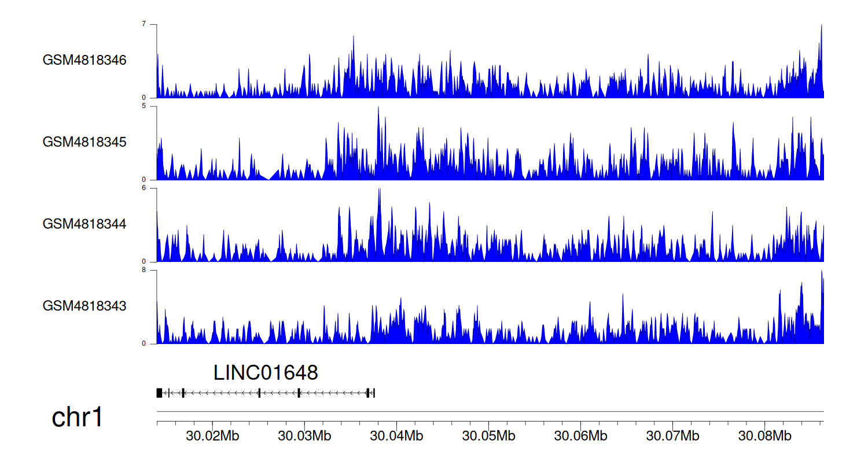Select the GSM4818345 track label
This screenshot has height=451, width=868.
84,142
